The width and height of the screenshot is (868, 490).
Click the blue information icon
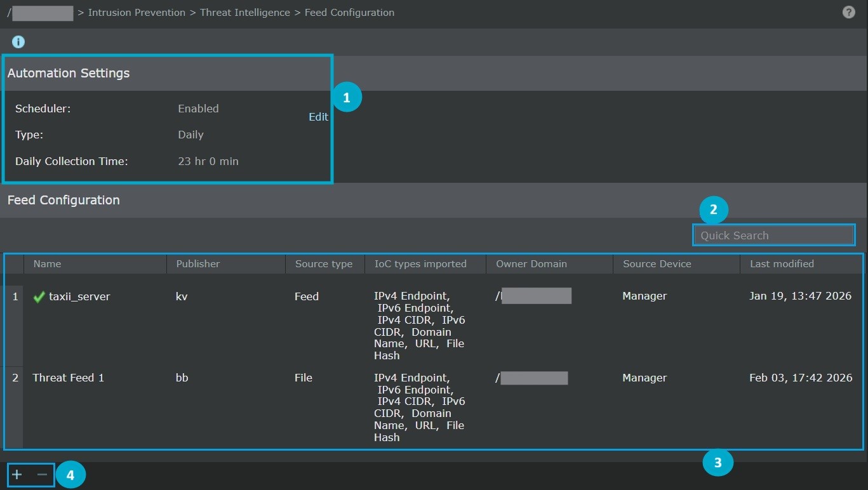tap(18, 42)
